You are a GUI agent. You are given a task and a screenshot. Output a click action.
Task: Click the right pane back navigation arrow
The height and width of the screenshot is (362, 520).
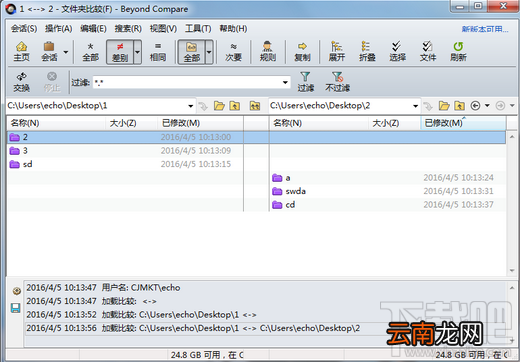click(x=475, y=106)
